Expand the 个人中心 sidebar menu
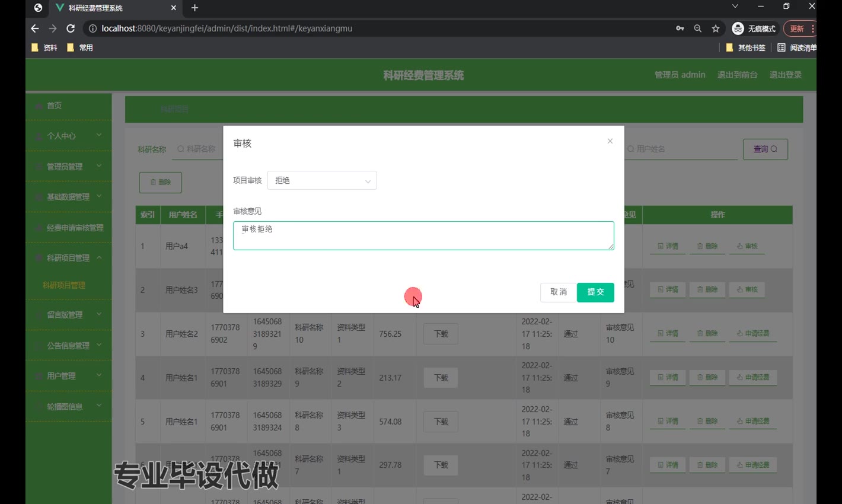The height and width of the screenshot is (504, 842). click(x=68, y=136)
